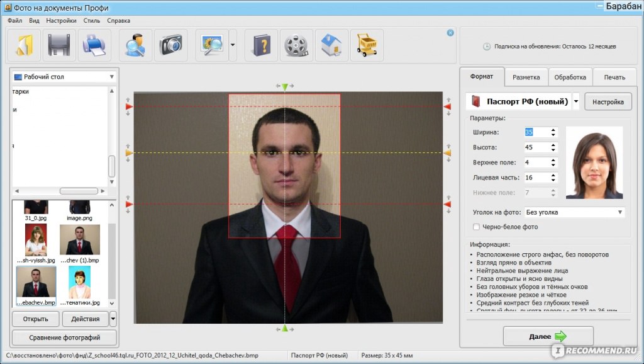Screen dimensions: 644x364
Task: Click the yellow eye-line marker on right edge
Action: pyautogui.click(x=448, y=153)
